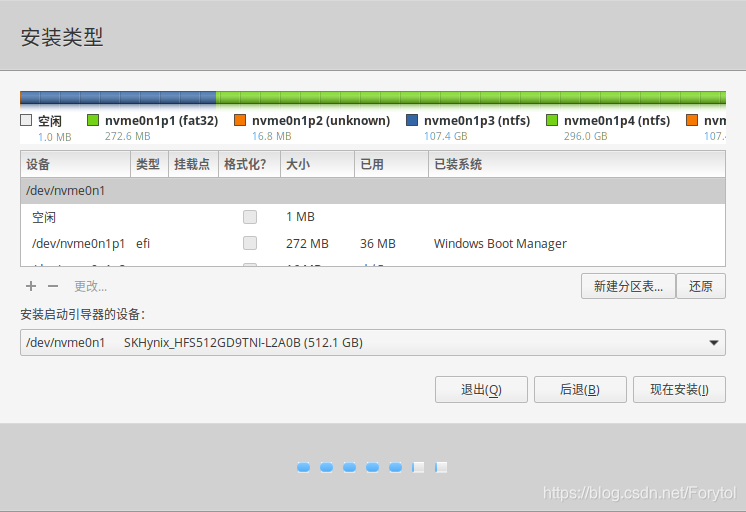This screenshot has width=746, height=512.
Task: Click the 挂载点 column header
Action: (x=193, y=164)
